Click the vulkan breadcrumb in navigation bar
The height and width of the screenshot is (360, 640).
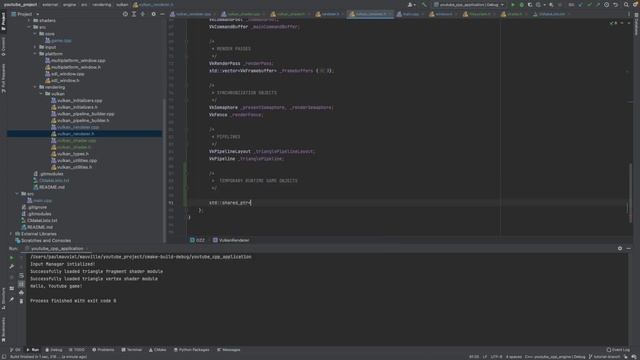point(122,4)
